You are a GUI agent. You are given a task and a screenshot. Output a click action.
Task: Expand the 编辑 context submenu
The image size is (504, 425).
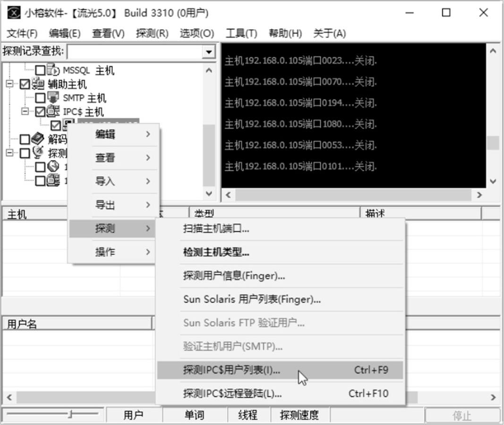coord(113,134)
